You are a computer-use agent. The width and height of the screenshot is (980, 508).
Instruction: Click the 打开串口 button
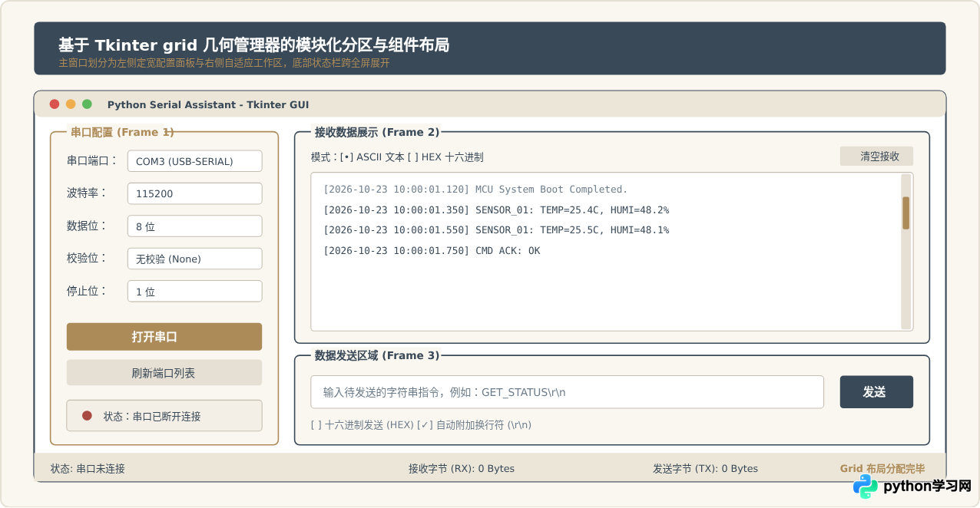point(164,337)
